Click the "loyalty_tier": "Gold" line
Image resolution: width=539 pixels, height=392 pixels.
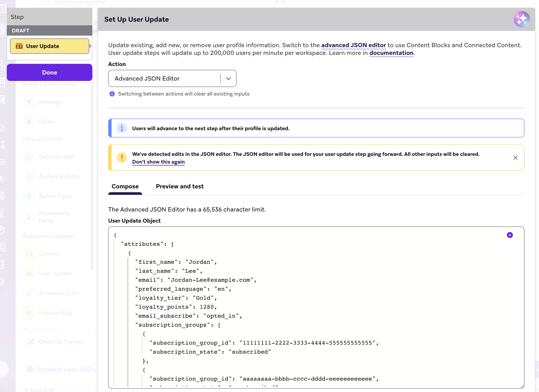pos(176,298)
